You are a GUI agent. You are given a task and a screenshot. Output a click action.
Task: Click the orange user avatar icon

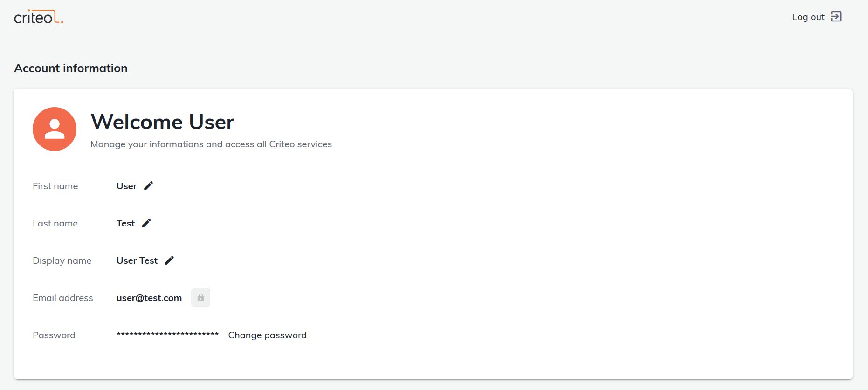tap(55, 129)
